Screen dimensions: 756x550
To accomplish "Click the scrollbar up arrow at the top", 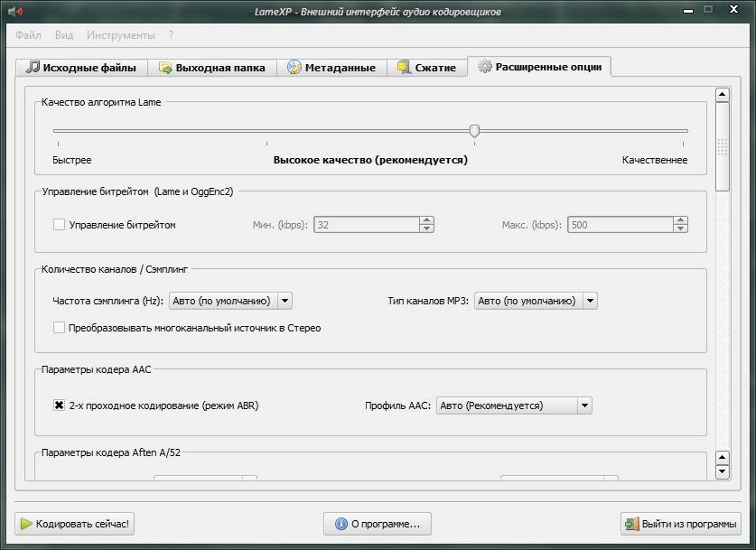I will [x=723, y=95].
